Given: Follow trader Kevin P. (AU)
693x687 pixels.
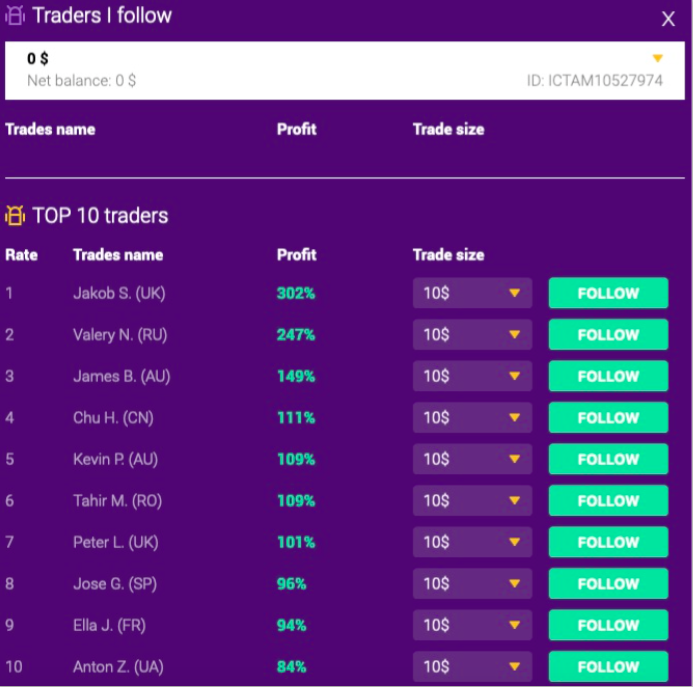Looking at the screenshot, I should 608,459.
